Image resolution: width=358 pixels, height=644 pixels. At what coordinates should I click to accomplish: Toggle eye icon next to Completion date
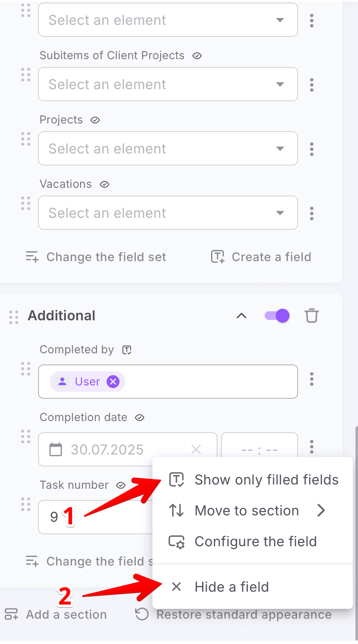(x=140, y=418)
